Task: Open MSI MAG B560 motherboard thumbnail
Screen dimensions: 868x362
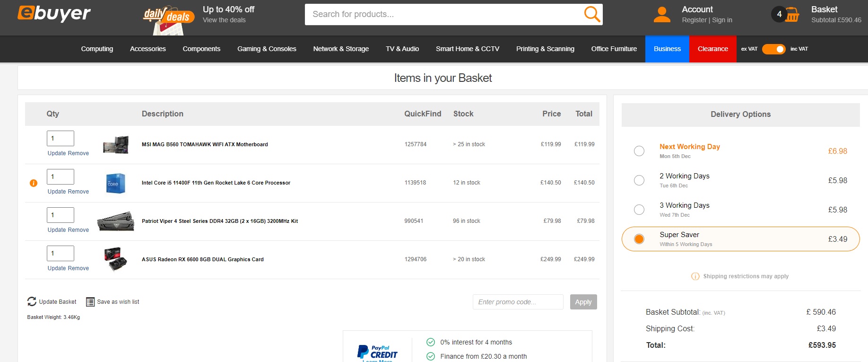Action: 116,144
